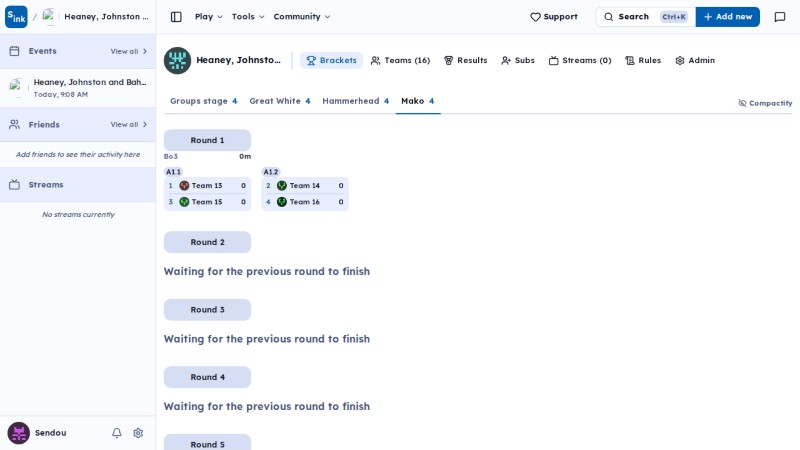
Task: Click the Events calendar icon
Action: tap(14, 51)
